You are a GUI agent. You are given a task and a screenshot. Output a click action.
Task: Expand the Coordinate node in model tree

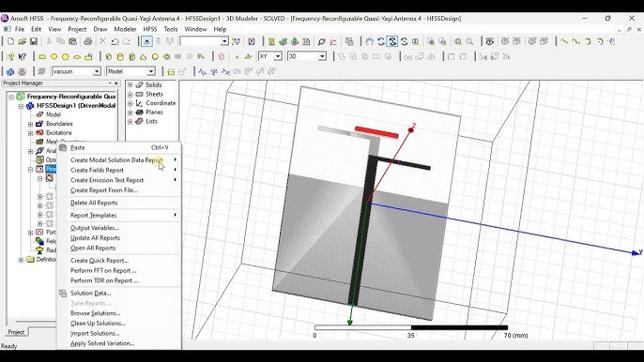point(130,103)
